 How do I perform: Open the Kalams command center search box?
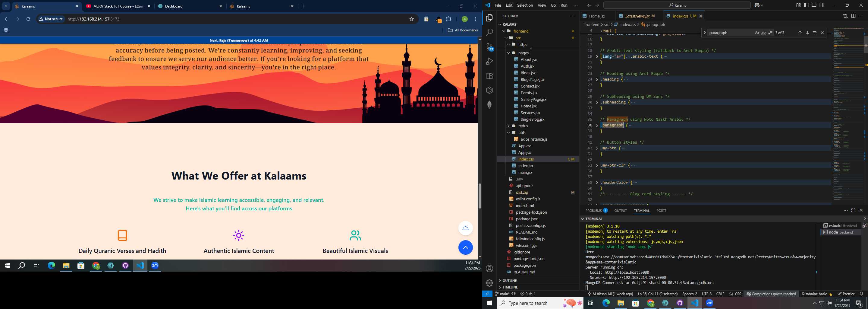tap(677, 5)
